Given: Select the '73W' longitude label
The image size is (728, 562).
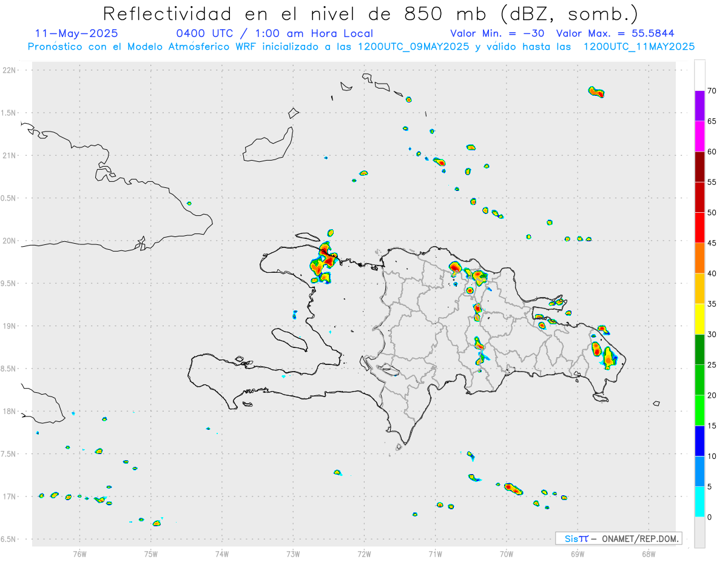Looking at the screenshot, I should click(293, 554).
